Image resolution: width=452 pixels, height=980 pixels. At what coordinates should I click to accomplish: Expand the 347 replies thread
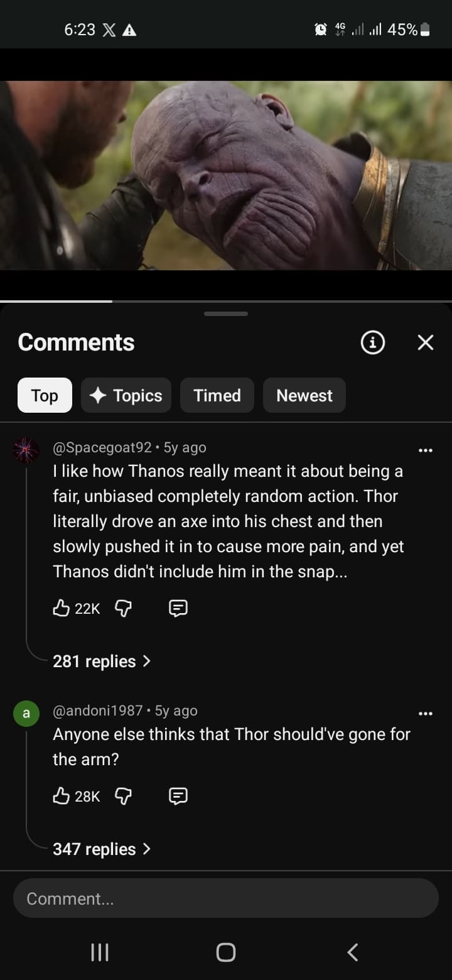point(102,849)
